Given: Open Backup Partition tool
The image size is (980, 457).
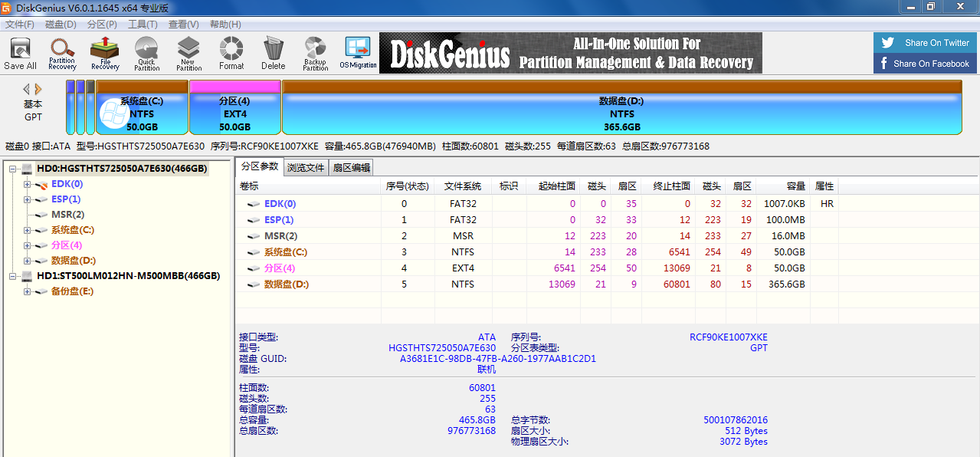Looking at the screenshot, I should pyautogui.click(x=315, y=54).
